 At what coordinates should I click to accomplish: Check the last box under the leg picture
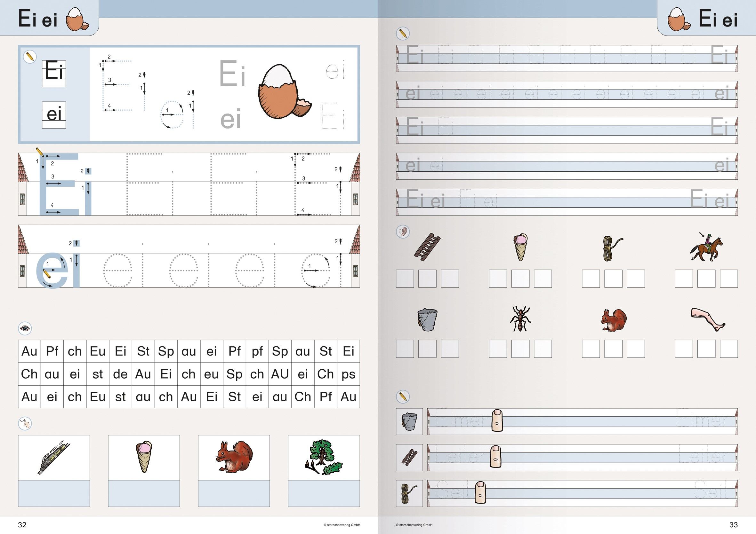tap(728, 349)
